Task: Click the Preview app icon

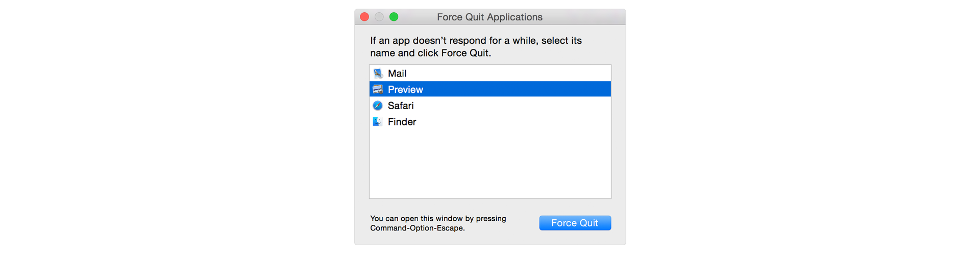Action: [x=378, y=89]
